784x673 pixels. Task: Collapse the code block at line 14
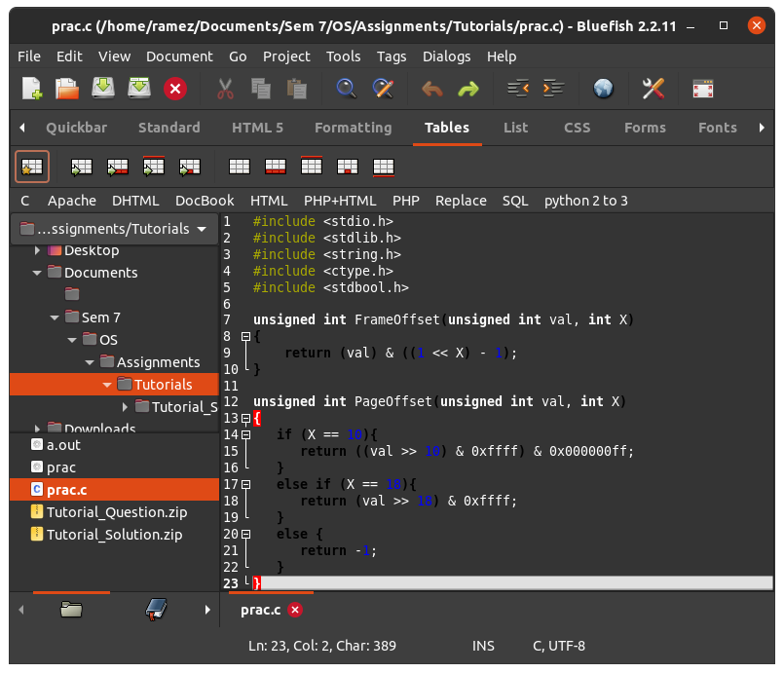point(245,434)
